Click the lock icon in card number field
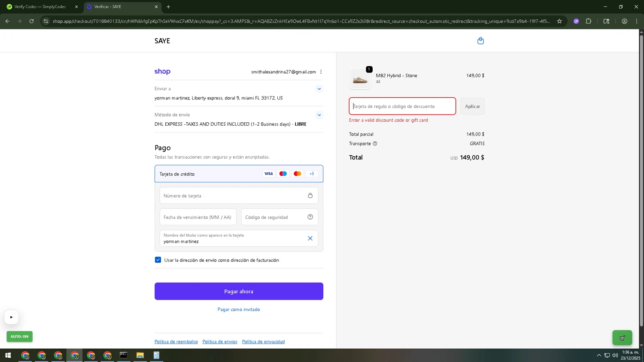Viewport: 644px width, 362px height. (310, 196)
